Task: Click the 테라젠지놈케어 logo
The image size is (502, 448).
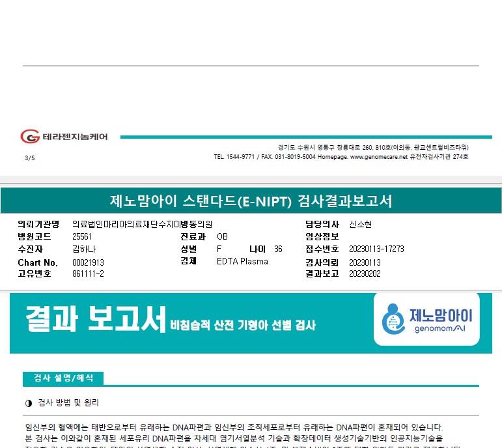Action: (x=64, y=137)
